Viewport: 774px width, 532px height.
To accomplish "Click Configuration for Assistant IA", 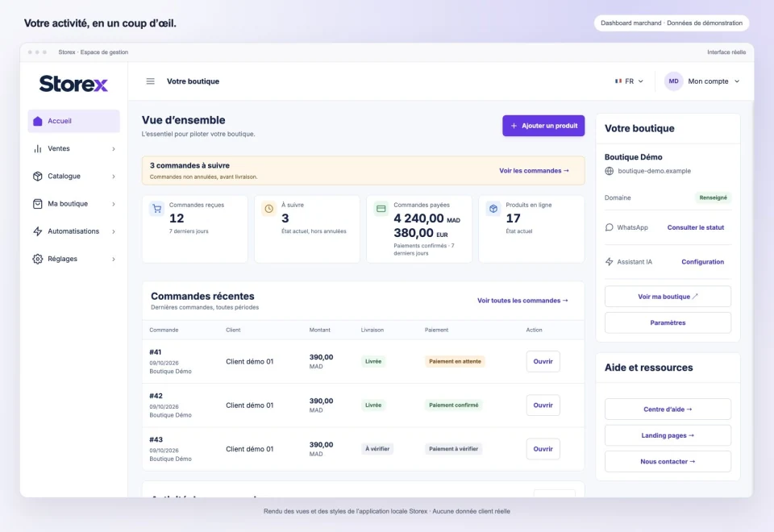I will click(702, 262).
